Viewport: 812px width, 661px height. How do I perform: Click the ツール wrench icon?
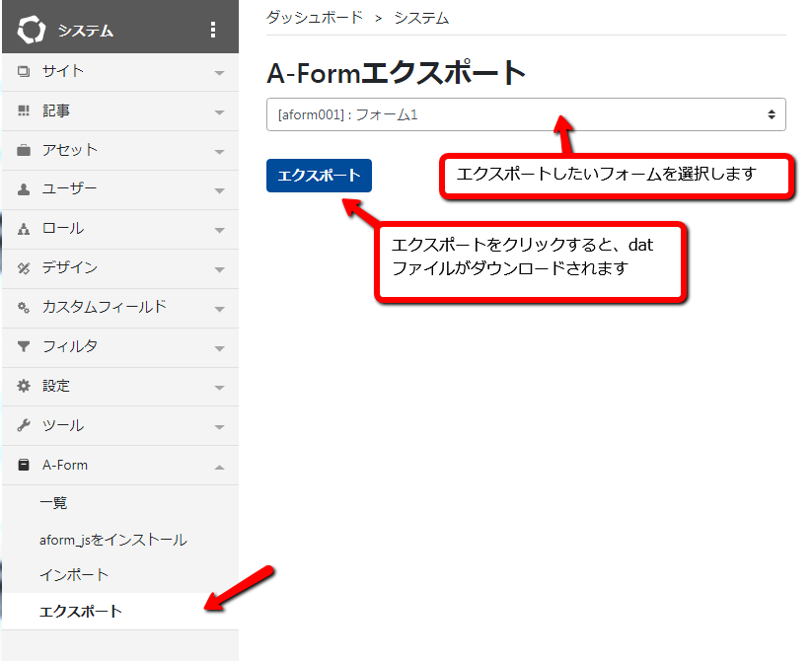coord(24,426)
